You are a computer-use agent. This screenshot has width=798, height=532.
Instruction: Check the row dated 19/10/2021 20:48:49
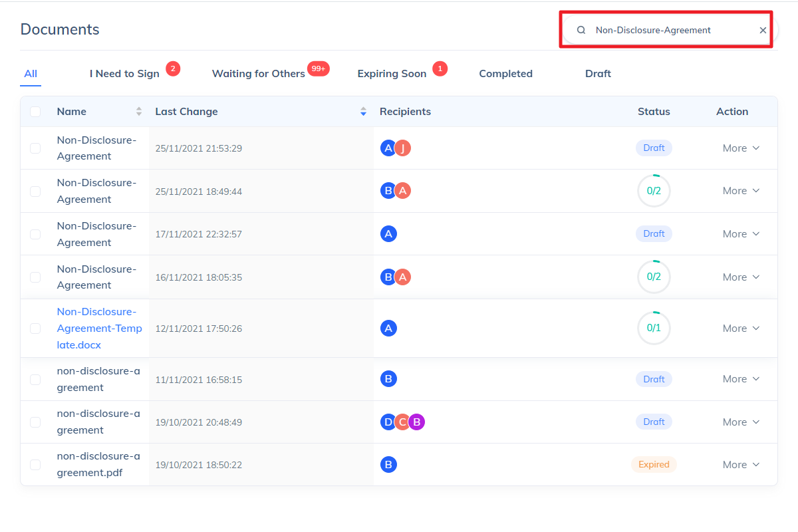click(35, 422)
